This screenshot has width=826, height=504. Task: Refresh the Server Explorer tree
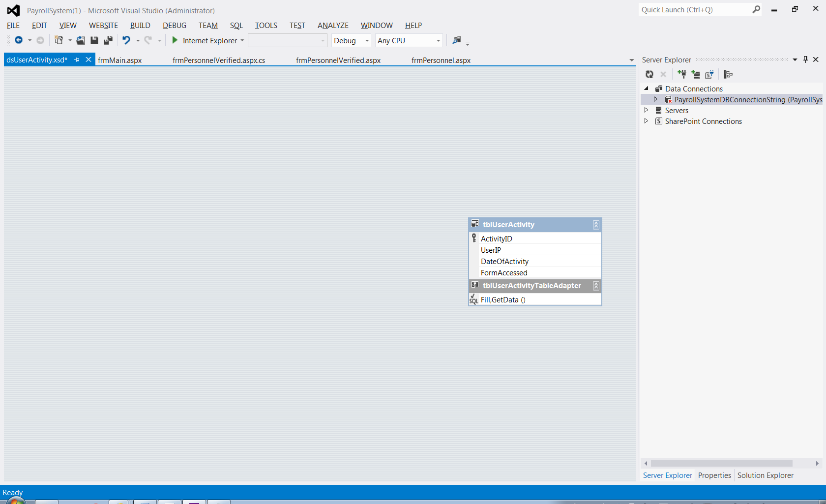pos(649,74)
